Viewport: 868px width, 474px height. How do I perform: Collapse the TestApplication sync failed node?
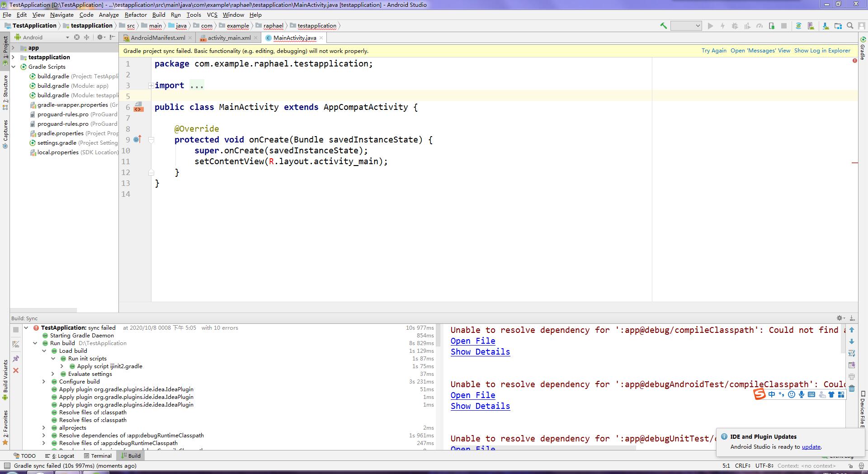26,328
